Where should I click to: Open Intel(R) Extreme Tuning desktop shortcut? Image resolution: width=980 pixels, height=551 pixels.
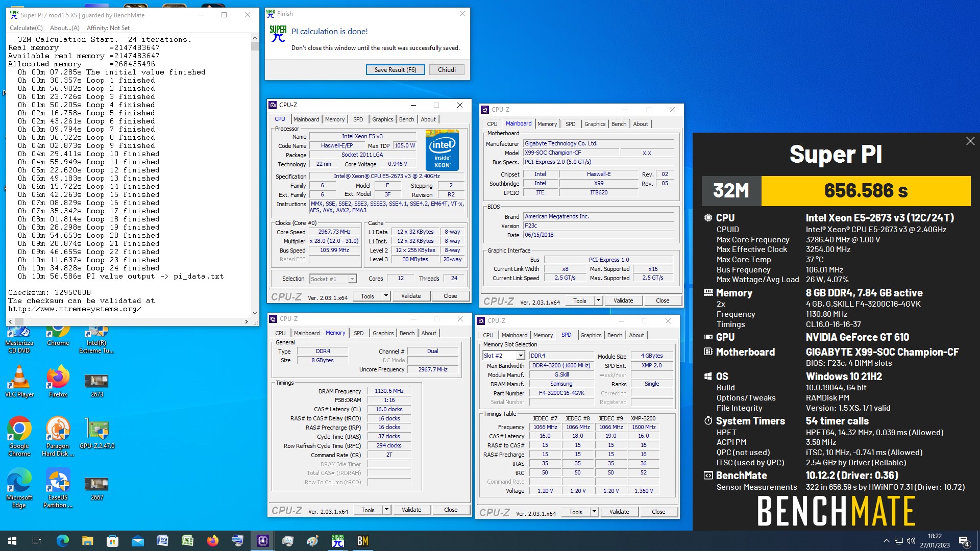[96, 340]
